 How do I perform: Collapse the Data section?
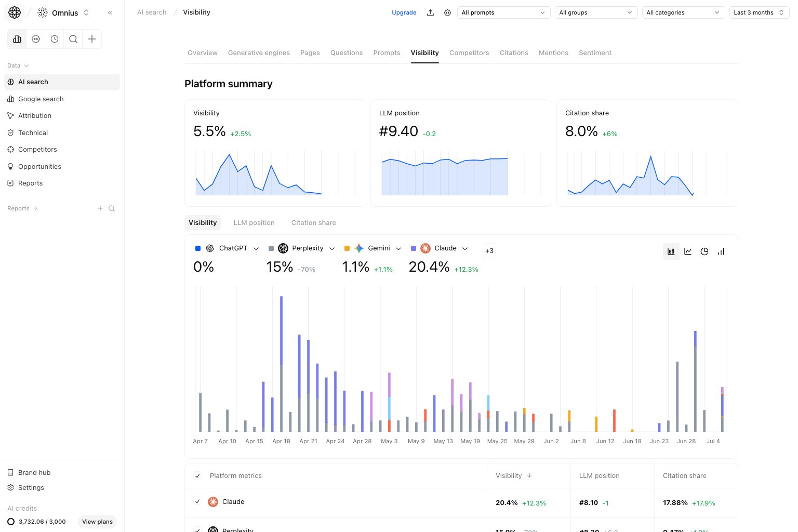tap(18, 65)
